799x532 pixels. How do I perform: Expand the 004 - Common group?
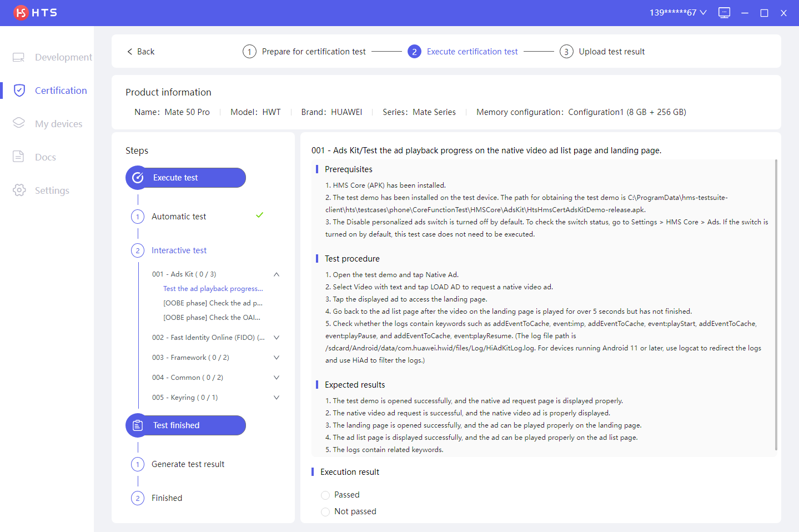(277, 378)
